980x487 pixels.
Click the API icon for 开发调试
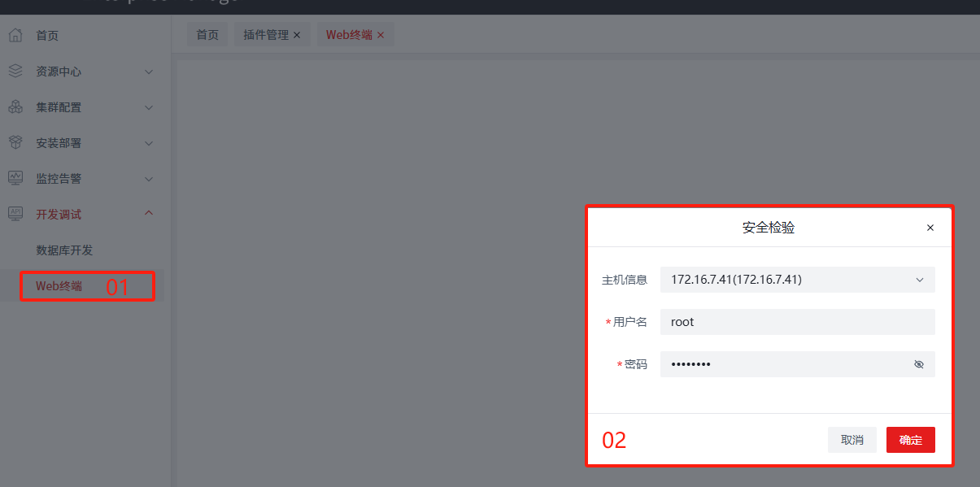tap(15, 214)
